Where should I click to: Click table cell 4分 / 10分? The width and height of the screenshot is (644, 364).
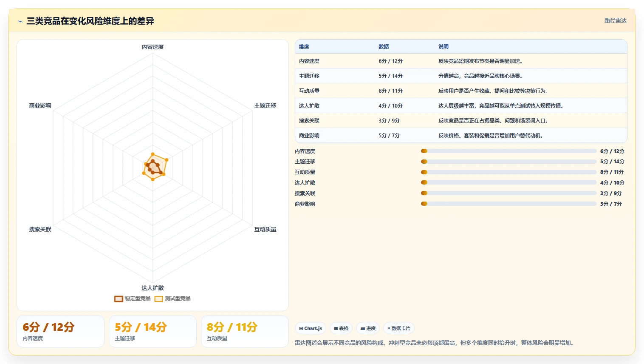390,106
